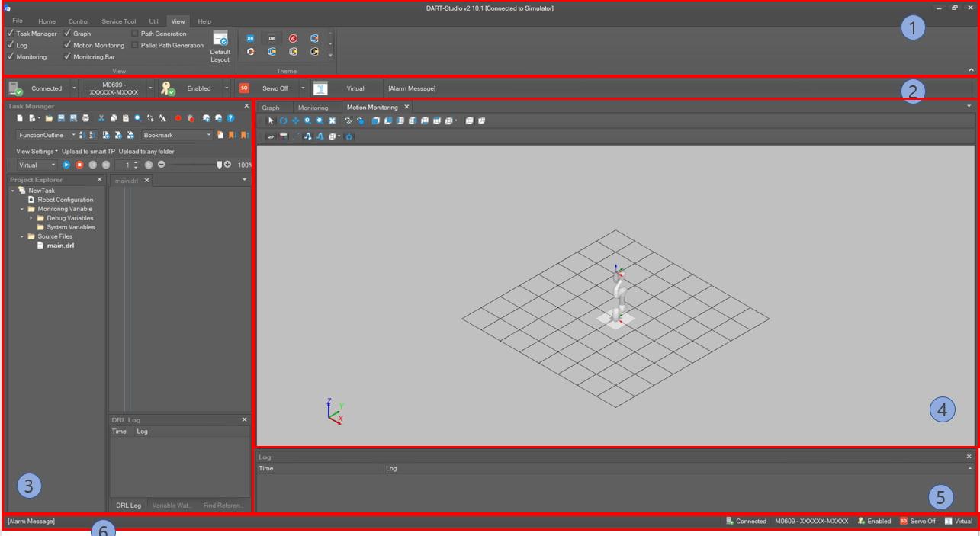Click Upload to smart TP
The width and height of the screenshot is (980, 536).
tap(88, 151)
